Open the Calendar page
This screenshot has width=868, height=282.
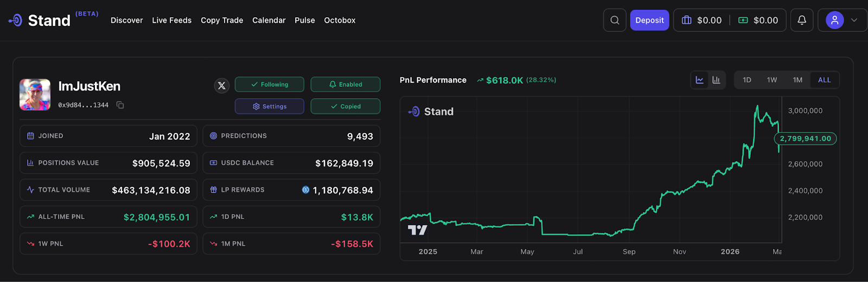269,20
